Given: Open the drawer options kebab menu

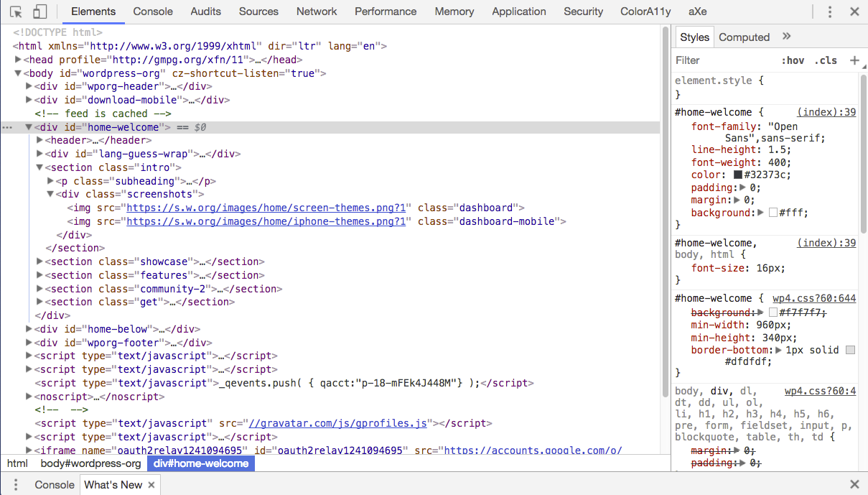Looking at the screenshot, I should coord(16,484).
